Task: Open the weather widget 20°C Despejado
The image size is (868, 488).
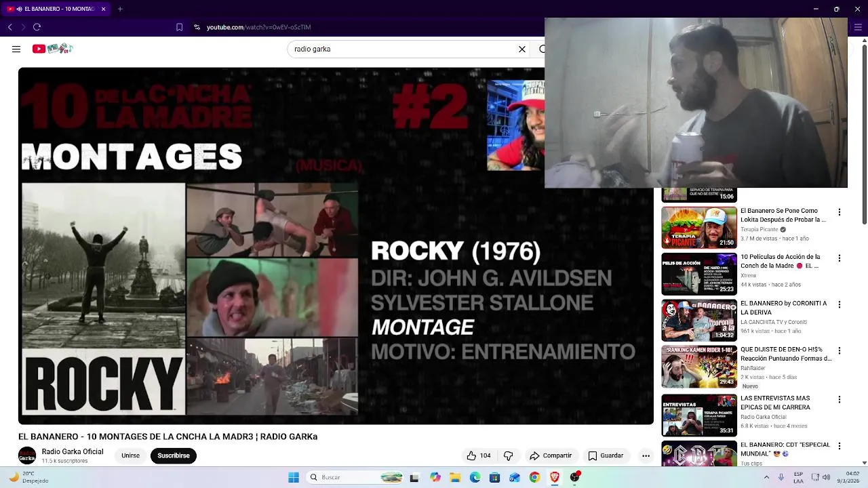Action: pos(28,477)
